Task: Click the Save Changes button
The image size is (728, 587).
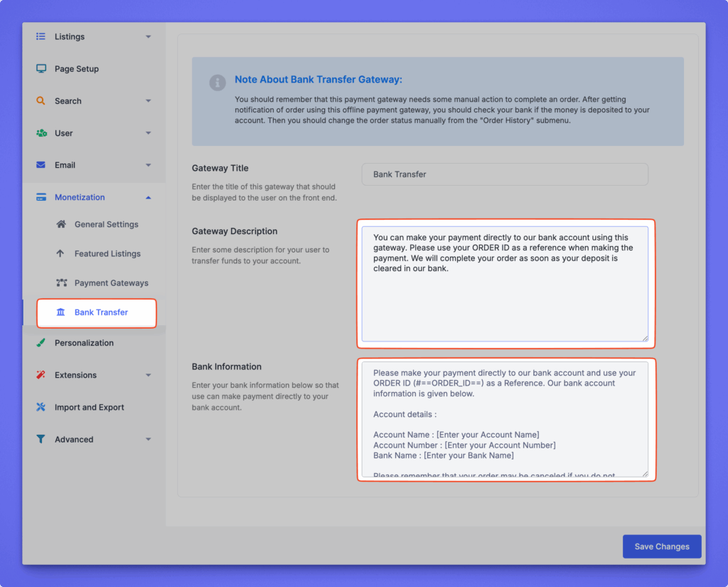Action: (661, 546)
